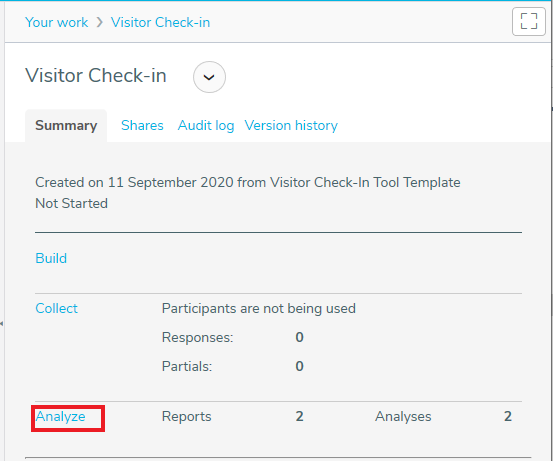Click the Partials count value
The height and width of the screenshot is (461, 553).
299,366
